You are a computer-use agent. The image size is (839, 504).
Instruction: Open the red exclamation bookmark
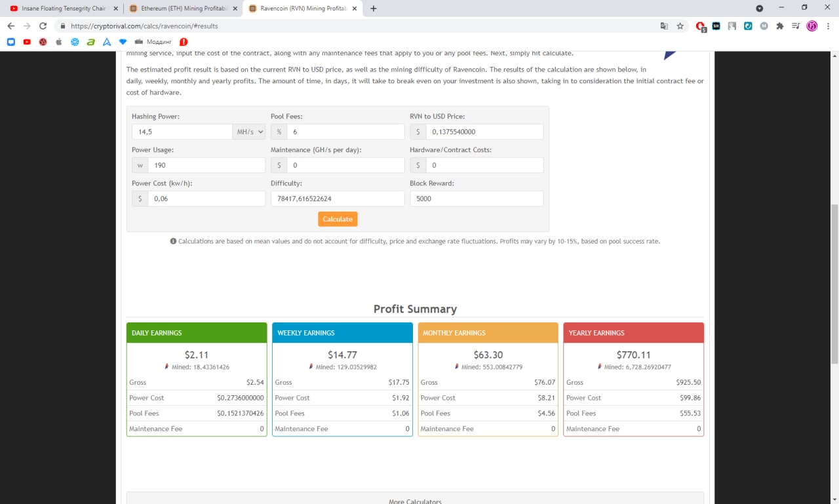pos(184,42)
